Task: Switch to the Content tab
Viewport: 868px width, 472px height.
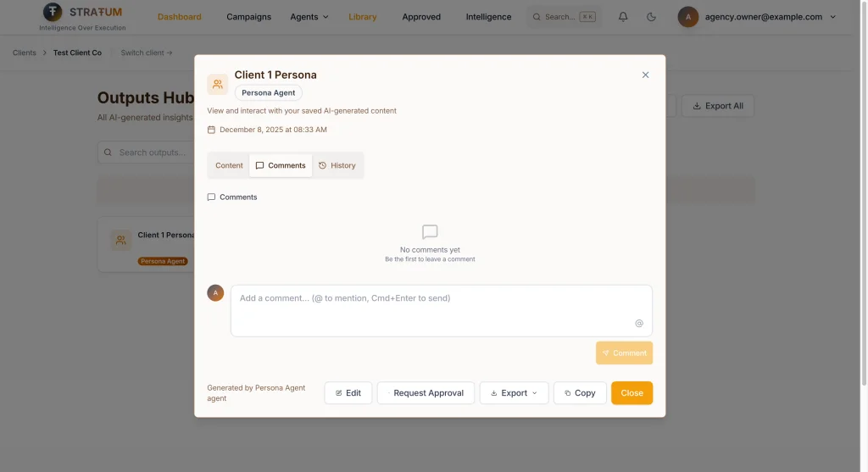Action: pyautogui.click(x=229, y=165)
